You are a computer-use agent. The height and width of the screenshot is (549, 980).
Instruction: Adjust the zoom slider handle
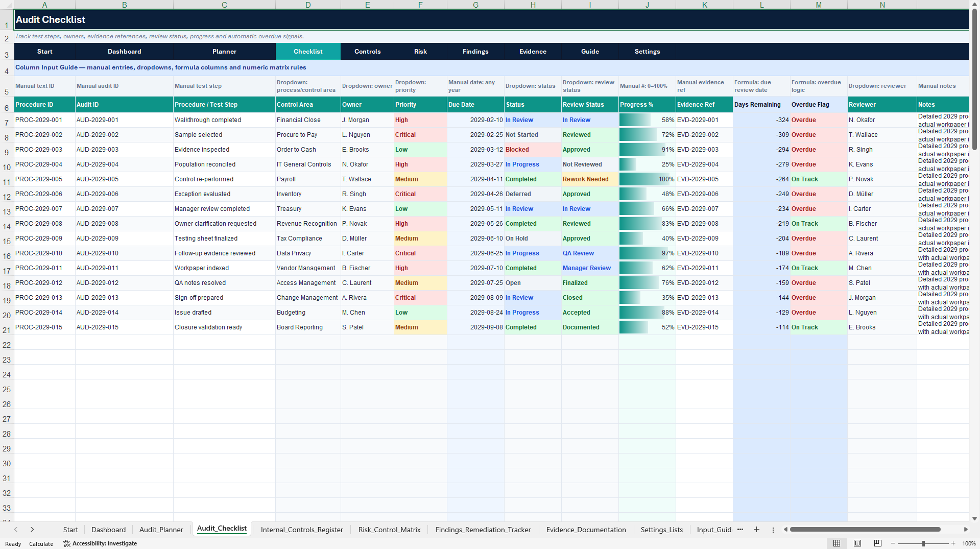click(x=923, y=543)
